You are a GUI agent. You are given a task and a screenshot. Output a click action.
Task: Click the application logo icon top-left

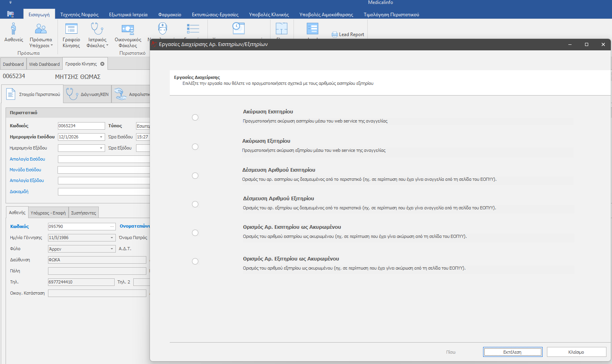11,14
